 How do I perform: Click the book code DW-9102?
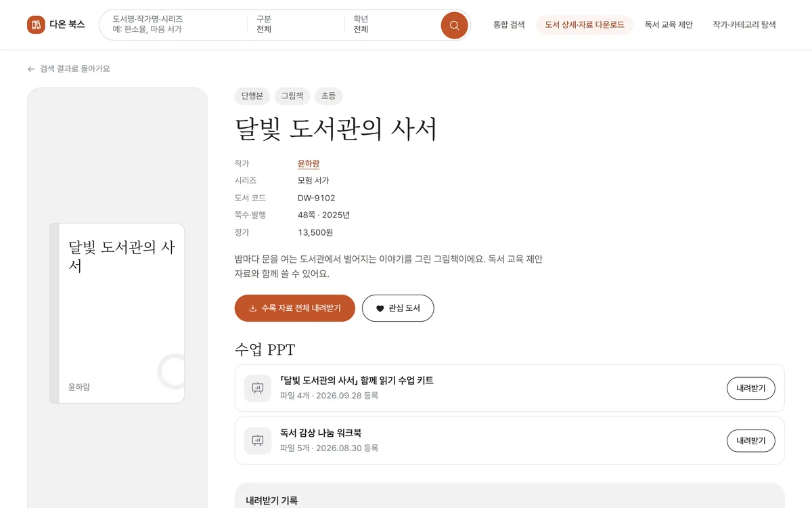(317, 198)
